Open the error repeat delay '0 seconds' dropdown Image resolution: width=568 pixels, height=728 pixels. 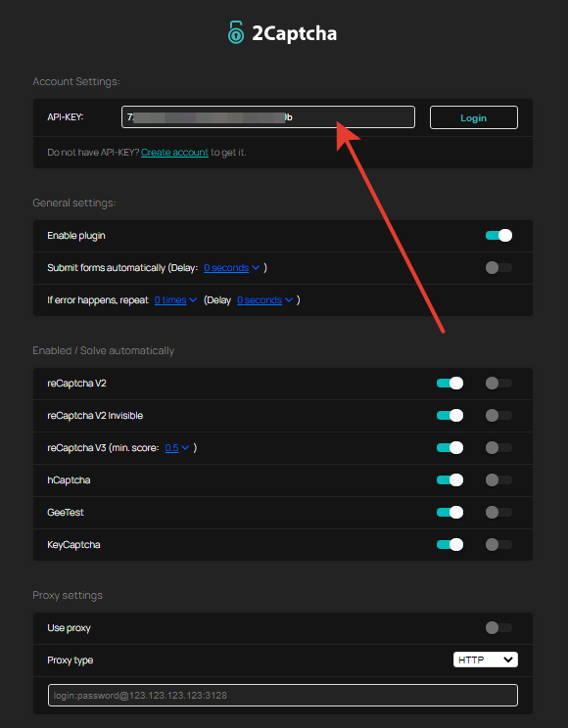265,300
